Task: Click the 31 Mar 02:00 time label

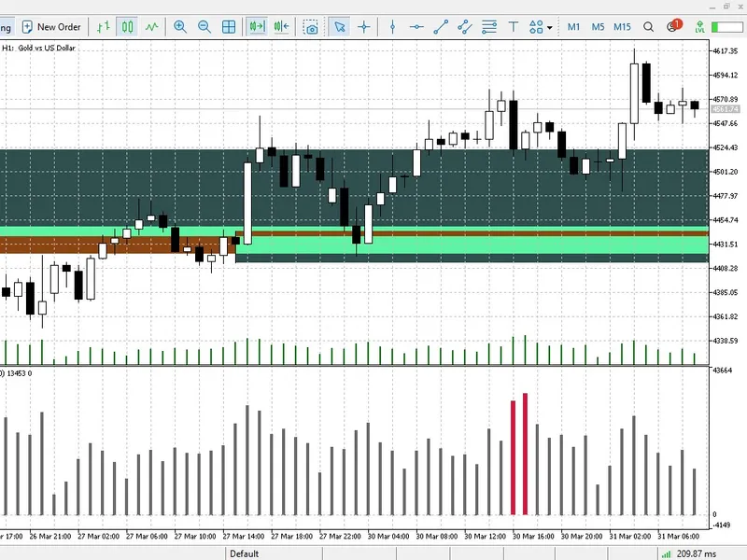Action: pyautogui.click(x=629, y=536)
